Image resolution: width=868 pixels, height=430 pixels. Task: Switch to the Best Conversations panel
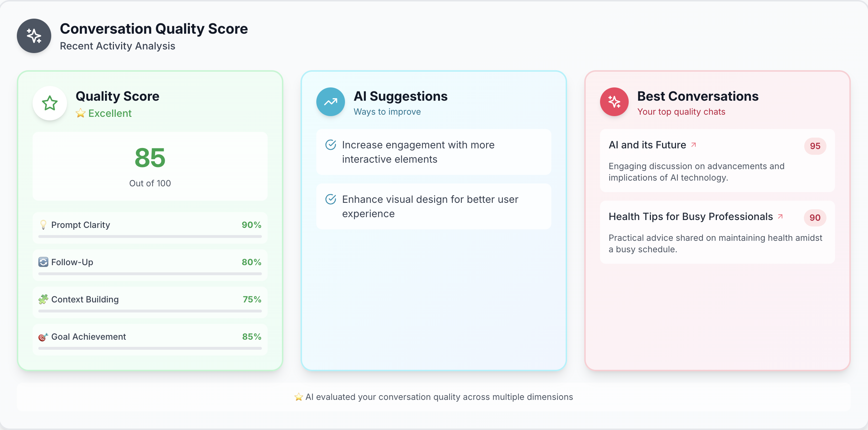tap(698, 96)
